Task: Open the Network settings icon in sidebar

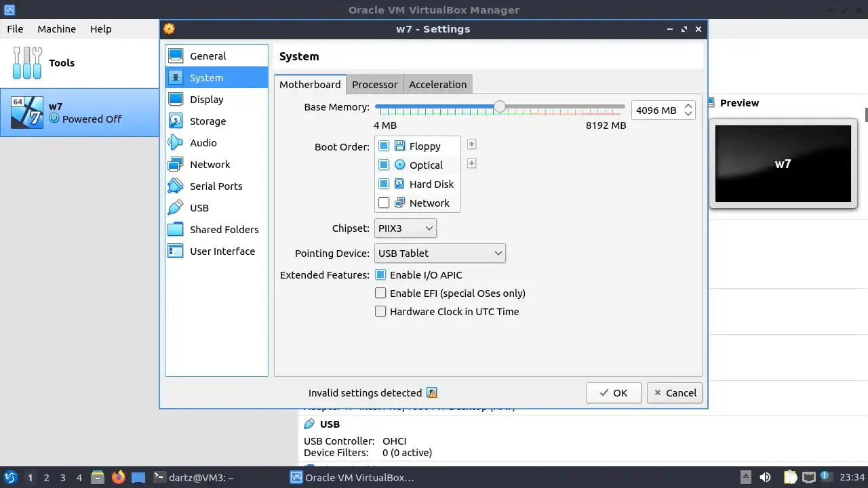Action: coord(176,164)
